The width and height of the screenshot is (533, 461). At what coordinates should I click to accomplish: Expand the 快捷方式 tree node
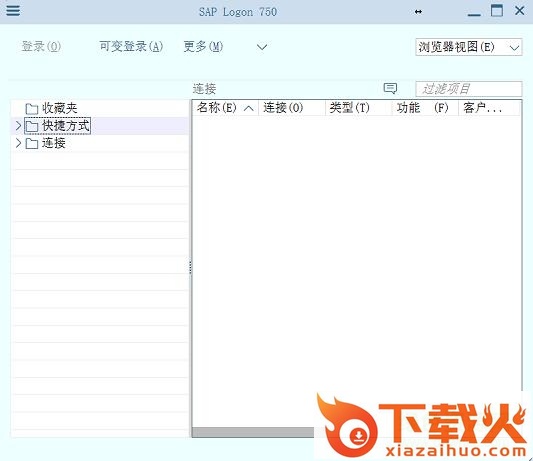[x=18, y=126]
